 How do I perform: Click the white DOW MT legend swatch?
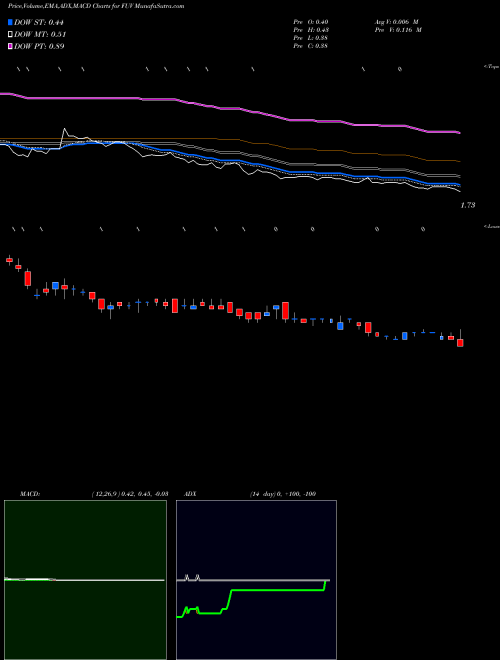(x=11, y=35)
